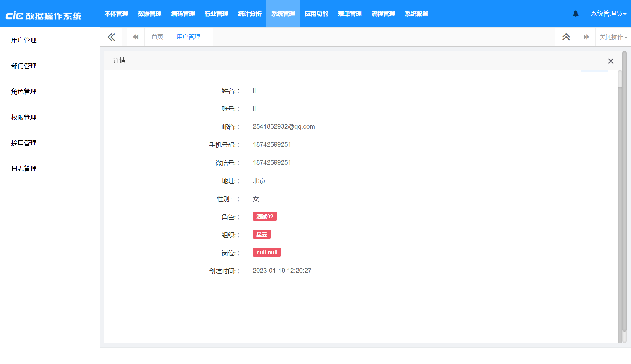The width and height of the screenshot is (631, 364).
Task: Open 日志管理 sidebar entry
Action: (x=24, y=169)
